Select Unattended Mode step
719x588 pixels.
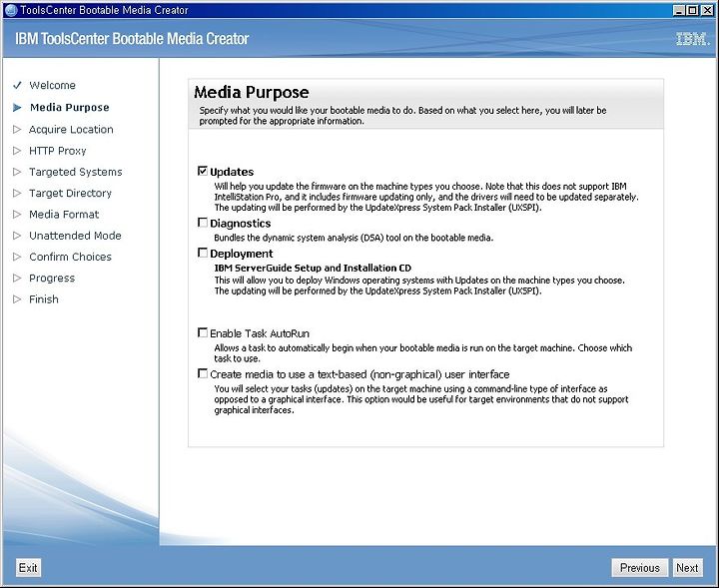(x=75, y=236)
